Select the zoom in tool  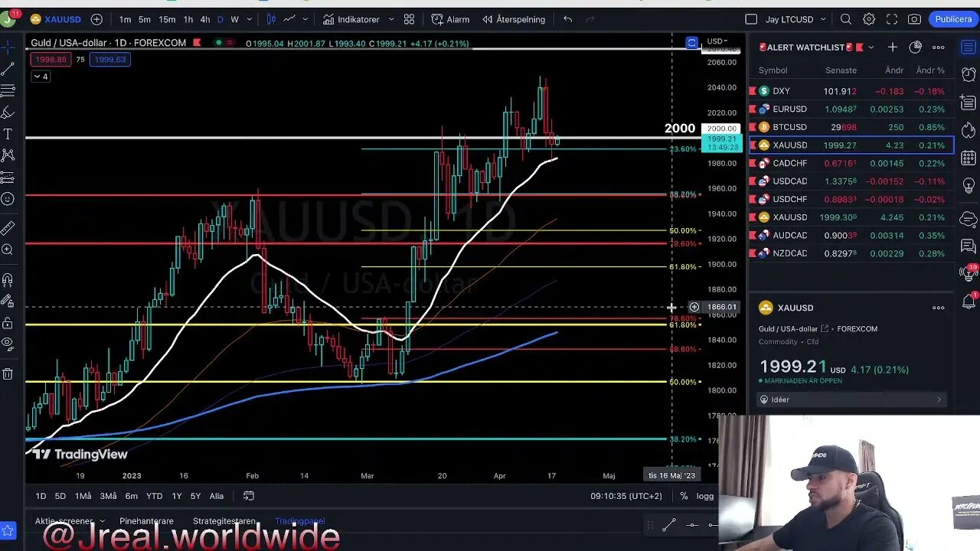[x=8, y=249]
